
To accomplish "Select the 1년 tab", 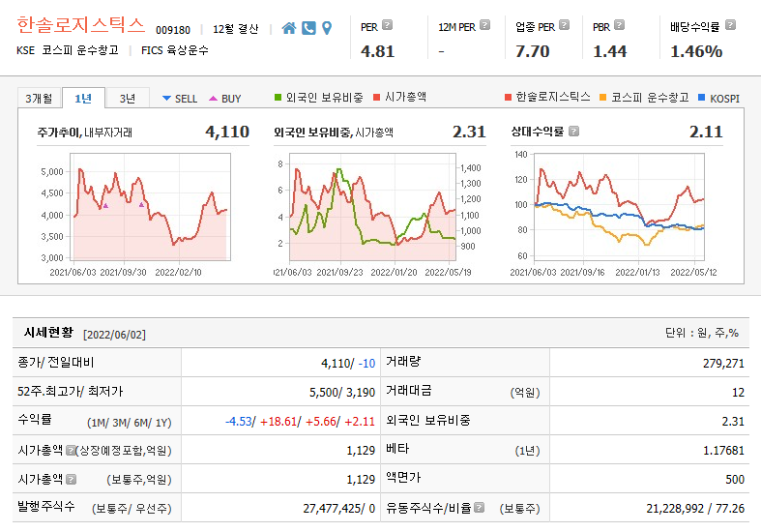I will point(83,99).
